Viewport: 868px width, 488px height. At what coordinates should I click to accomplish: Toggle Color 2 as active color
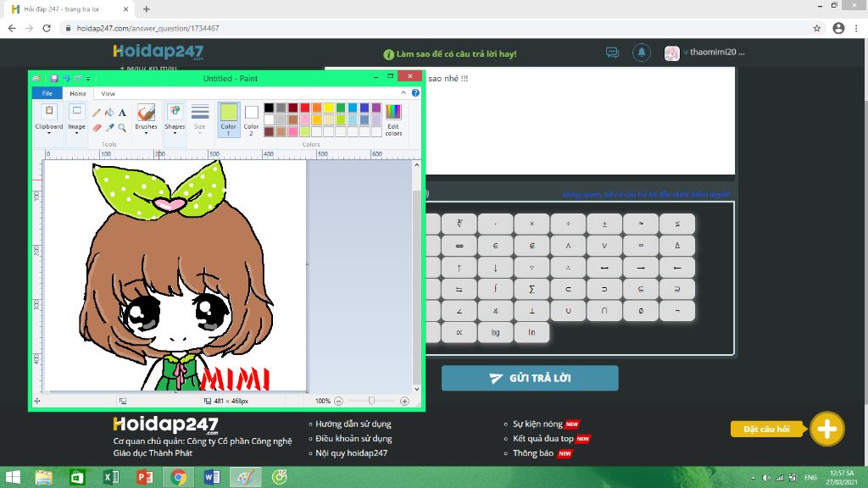tap(251, 119)
